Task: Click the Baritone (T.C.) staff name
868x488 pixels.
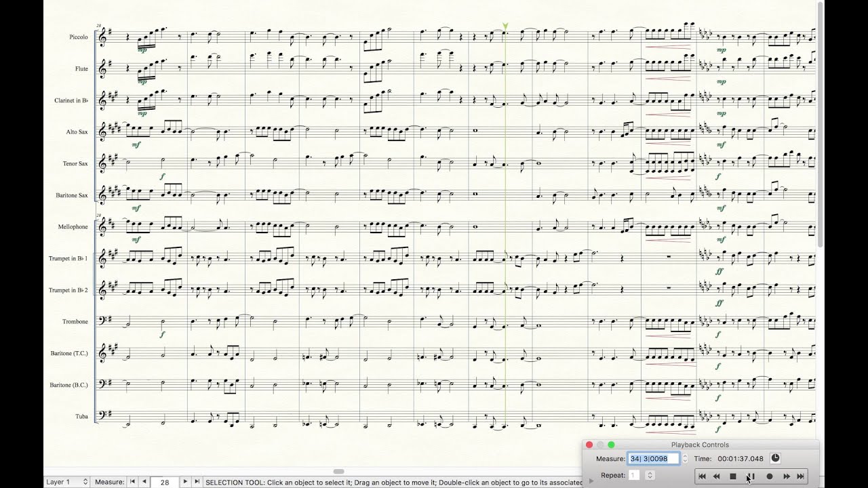Action: 69,353
